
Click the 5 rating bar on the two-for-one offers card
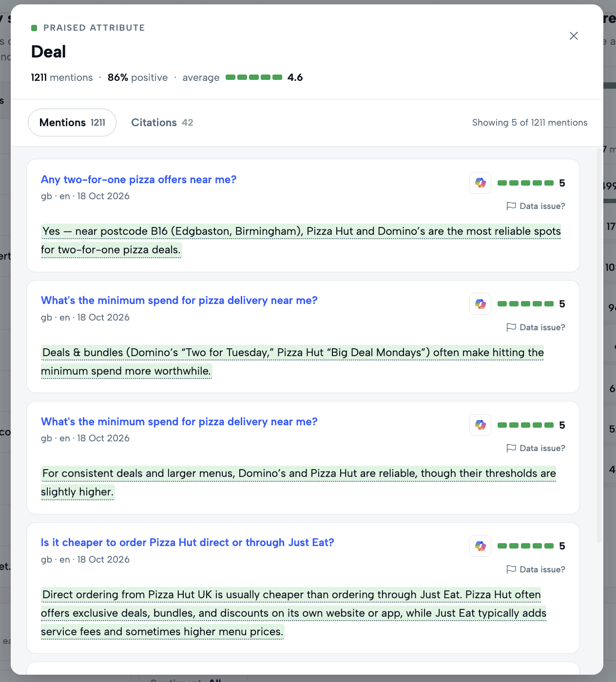(x=525, y=183)
